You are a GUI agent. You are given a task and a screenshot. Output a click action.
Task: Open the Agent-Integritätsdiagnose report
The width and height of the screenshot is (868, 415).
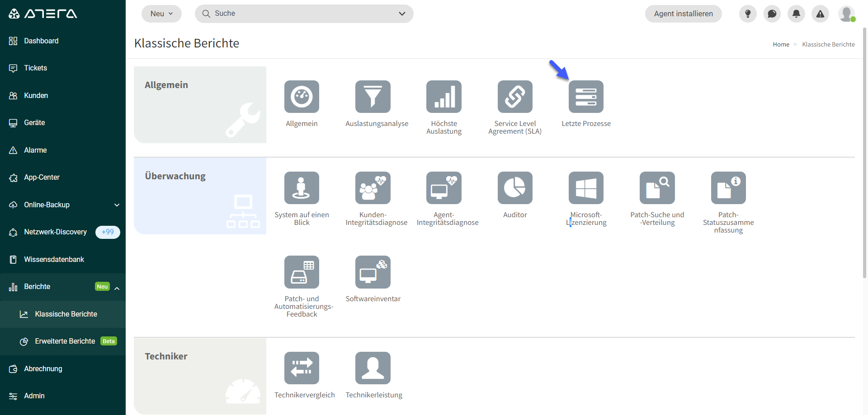coord(444,188)
